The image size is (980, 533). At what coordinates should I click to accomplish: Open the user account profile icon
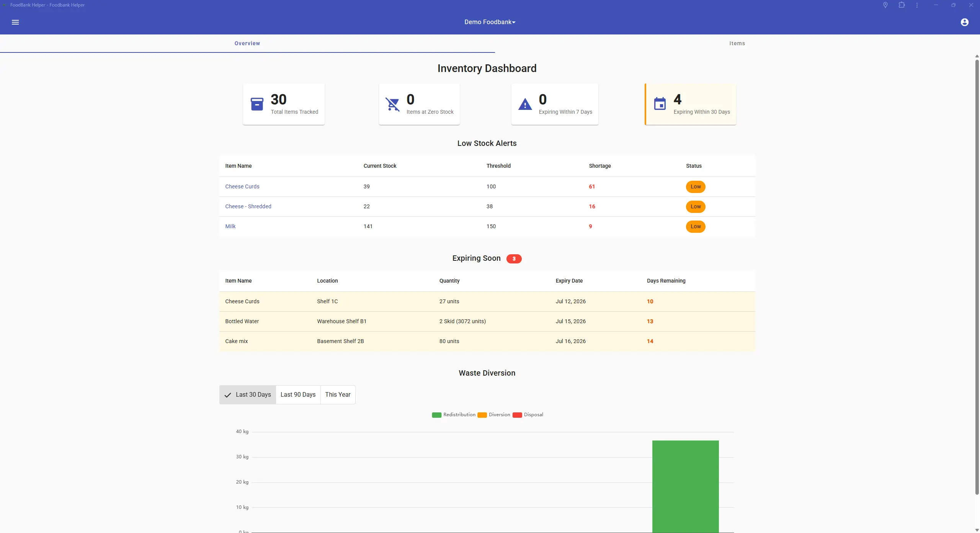(x=964, y=22)
